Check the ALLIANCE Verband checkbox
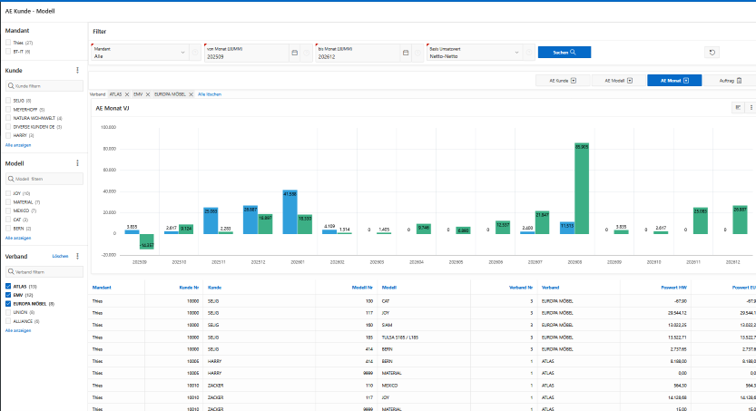 coord(8,321)
